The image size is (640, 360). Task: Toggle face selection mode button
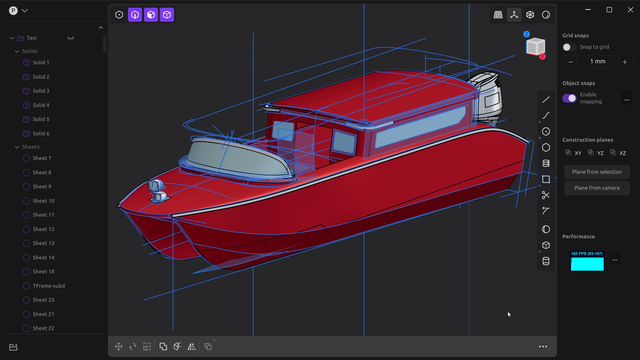point(151,15)
